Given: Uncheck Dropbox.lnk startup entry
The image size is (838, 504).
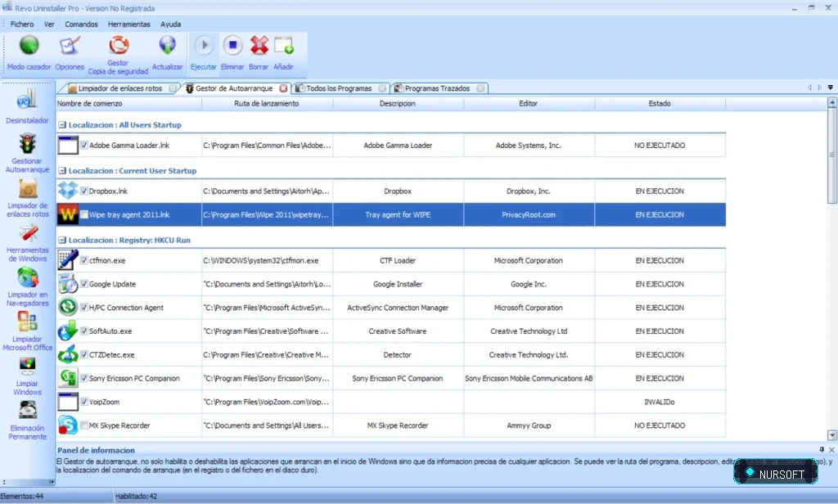Looking at the screenshot, I should click(x=84, y=191).
